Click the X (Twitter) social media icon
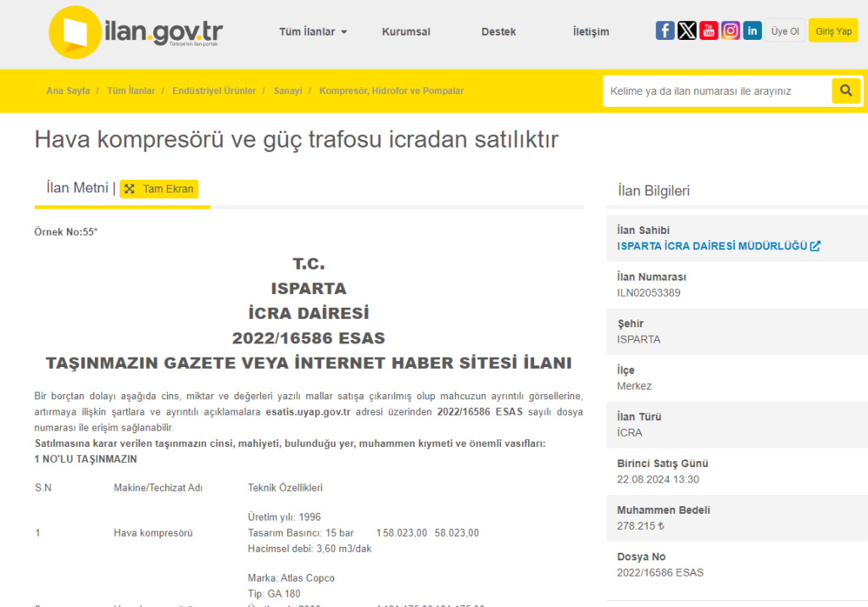The image size is (868, 607). tap(687, 30)
